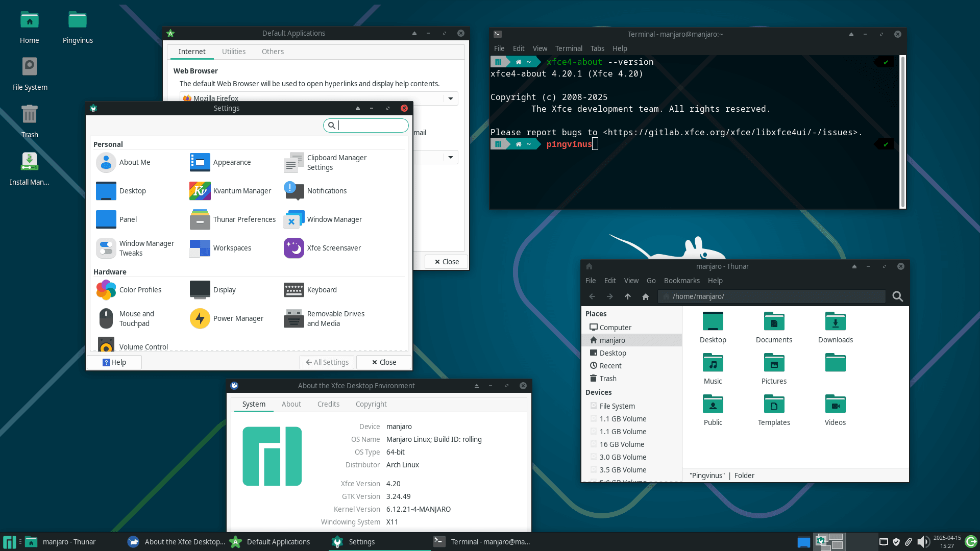Switch to About tab in About Xfce

click(x=291, y=404)
